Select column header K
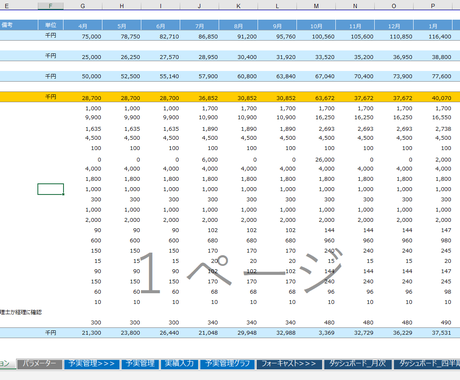The width and height of the screenshot is (460, 380). (x=238, y=6)
